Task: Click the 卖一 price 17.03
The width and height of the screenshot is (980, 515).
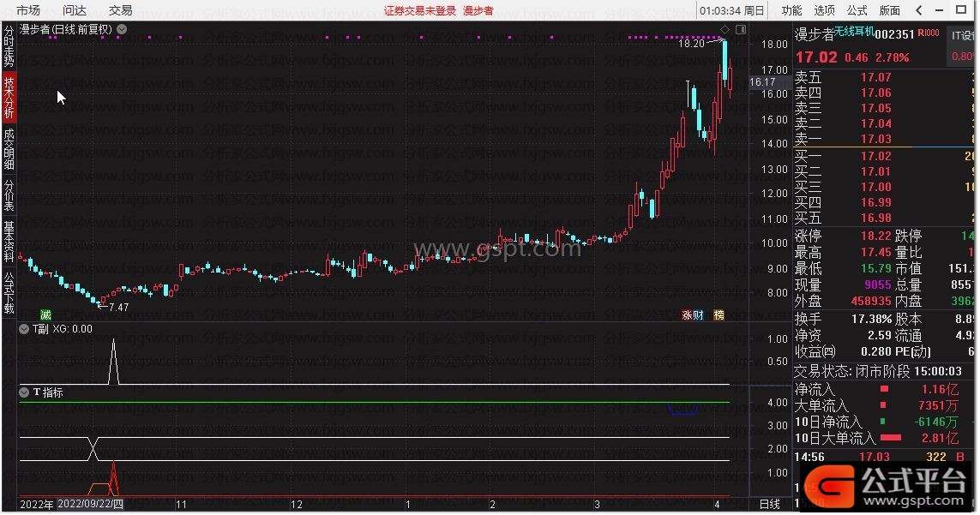Action: coord(875,140)
